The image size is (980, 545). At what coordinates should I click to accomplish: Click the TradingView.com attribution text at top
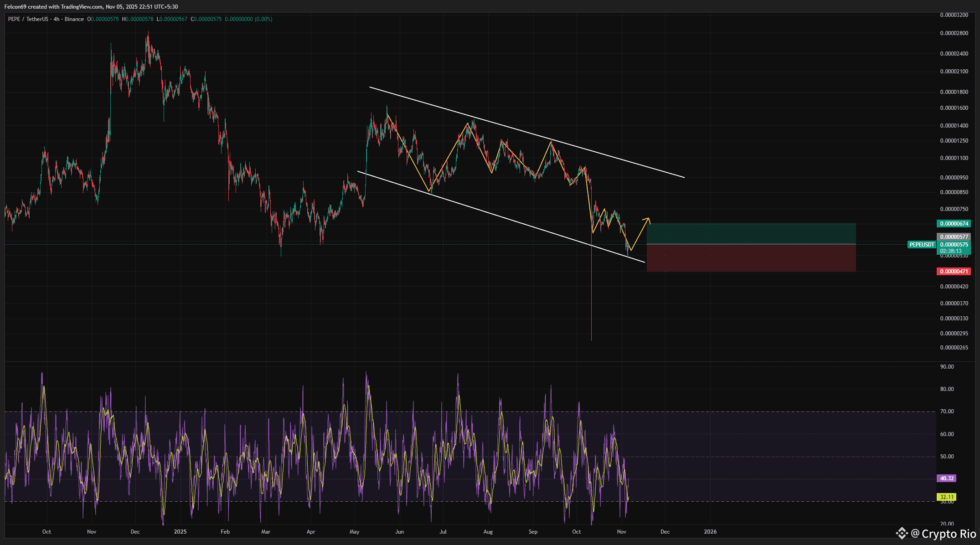click(x=82, y=7)
